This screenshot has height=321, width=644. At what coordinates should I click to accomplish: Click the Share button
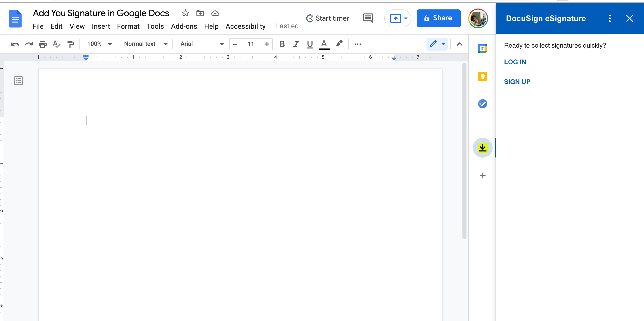(438, 18)
